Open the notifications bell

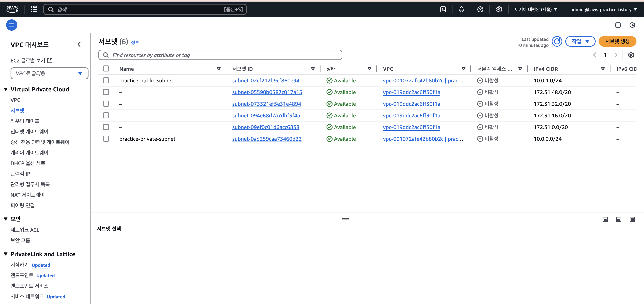pyautogui.click(x=462, y=9)
